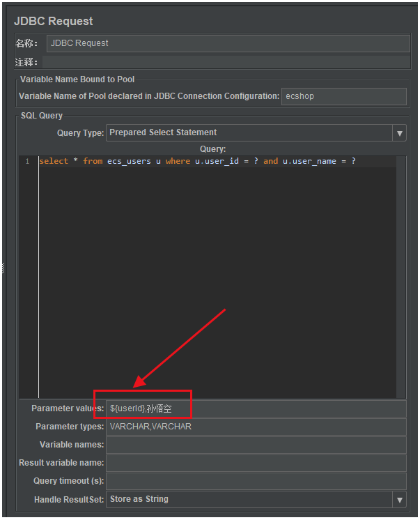Click the 名称 name field containing JDBC Request
420x520 pixels.
click(x=228, y=43)
